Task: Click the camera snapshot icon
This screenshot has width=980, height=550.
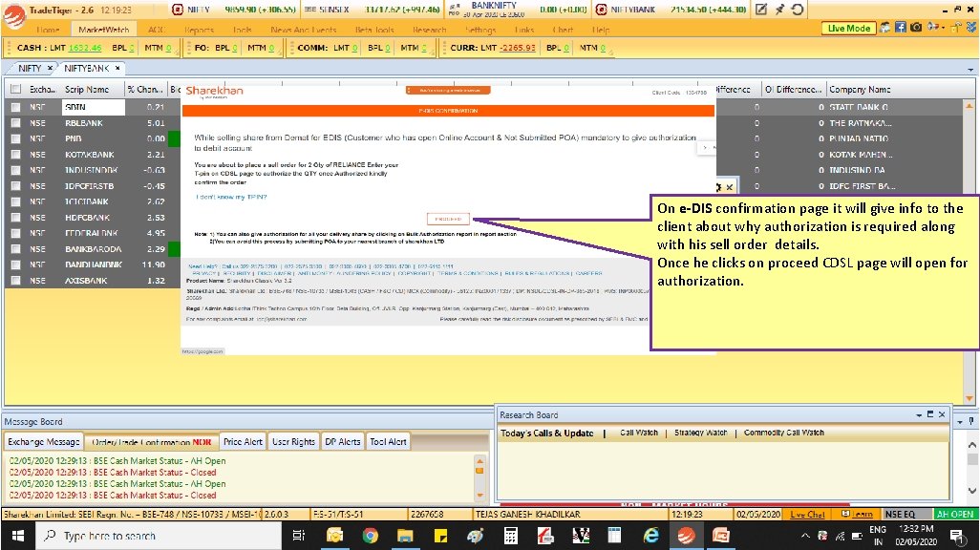Action: pos(916,28)
